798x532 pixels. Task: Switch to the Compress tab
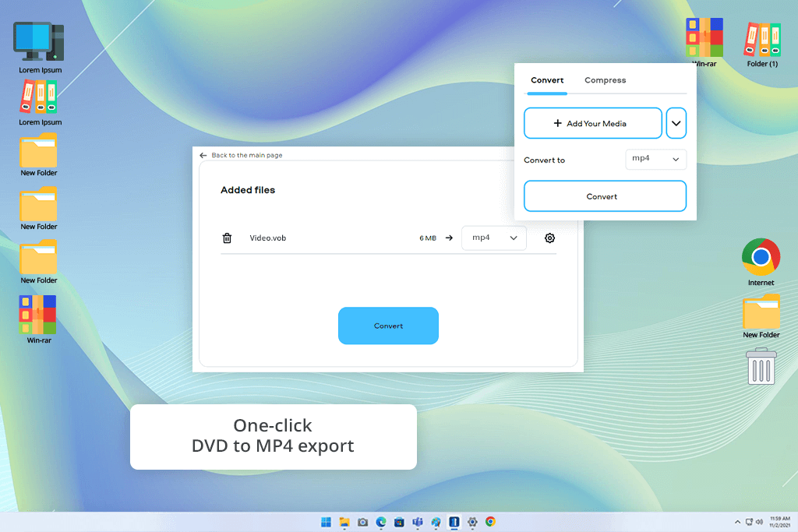pos(605,80)
